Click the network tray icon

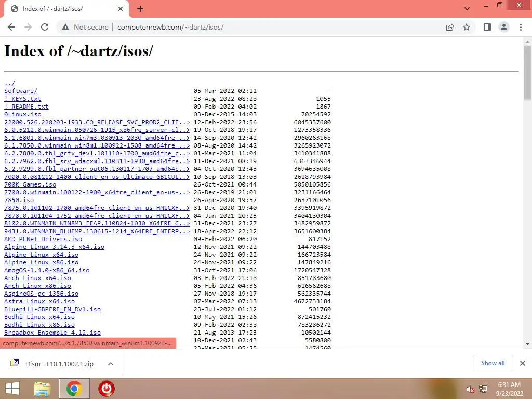[483, 389]
